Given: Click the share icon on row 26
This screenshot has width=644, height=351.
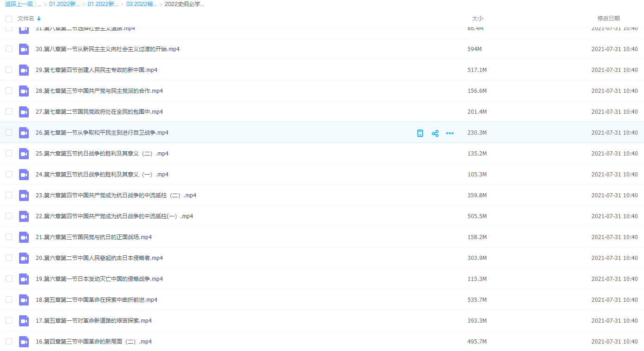Looking at the screenshot, I should (435, 133).
